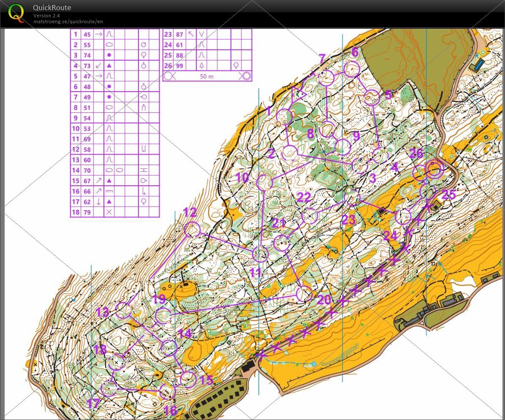505x420 pixels.
Task: Click control circle 24 on the course
Action: pyautogui.click(x=403, y=217)
